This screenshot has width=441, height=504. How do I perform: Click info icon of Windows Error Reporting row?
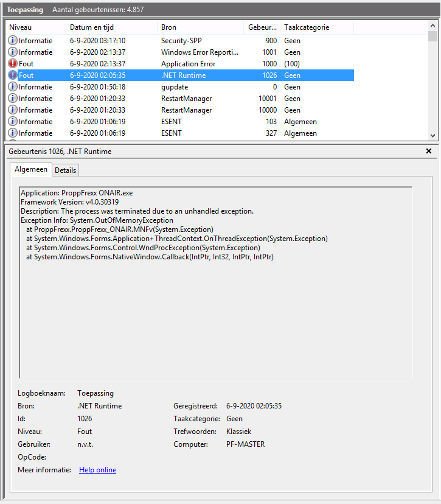click(13, 52)
